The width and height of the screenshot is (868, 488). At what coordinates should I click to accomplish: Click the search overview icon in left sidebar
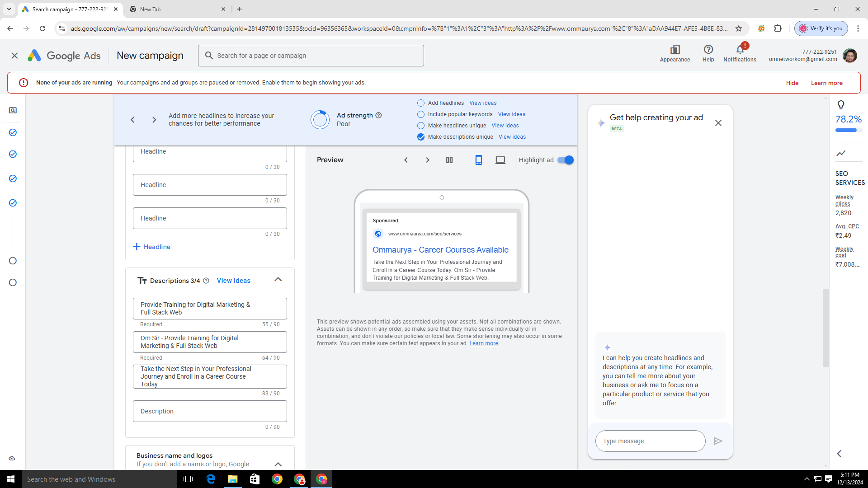pos(13,110)
